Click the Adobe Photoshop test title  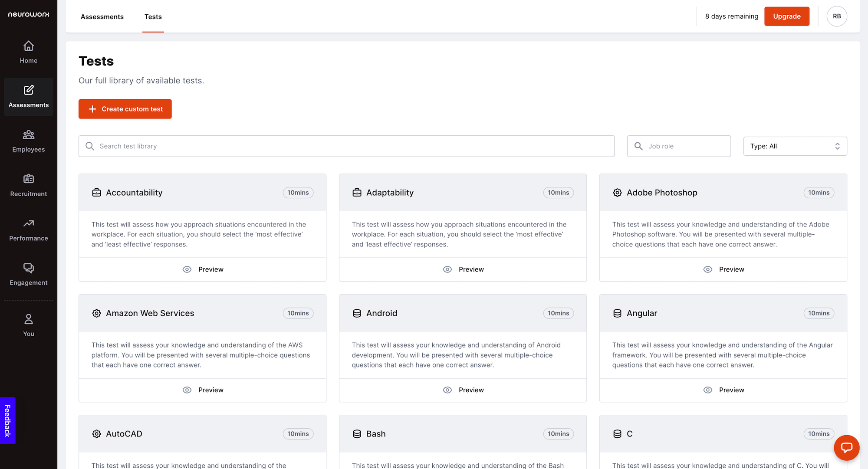[662, 193]
